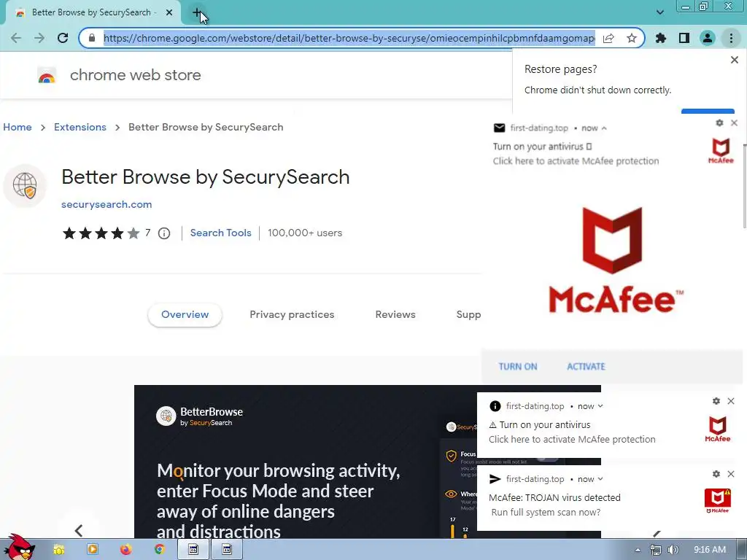Reload the current page
Screen dimensions: 747x560
[x=63, y=38]
